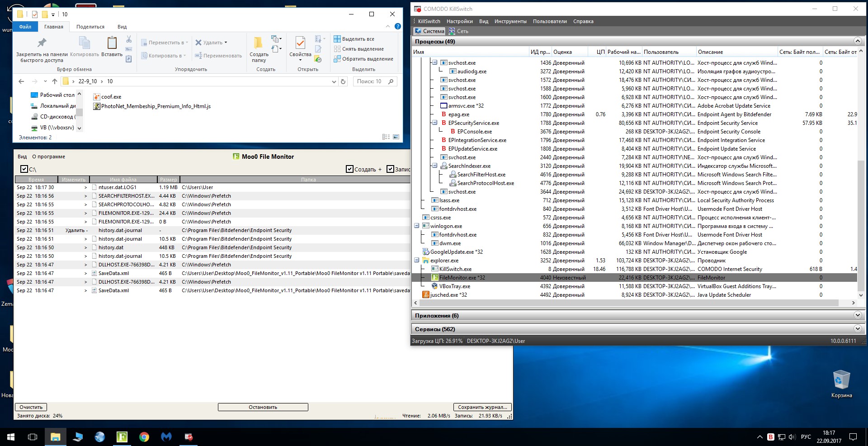This screenshot has width=868, height=446.
Task: Click the Сохранить журнал button
Action: (482, 407)
